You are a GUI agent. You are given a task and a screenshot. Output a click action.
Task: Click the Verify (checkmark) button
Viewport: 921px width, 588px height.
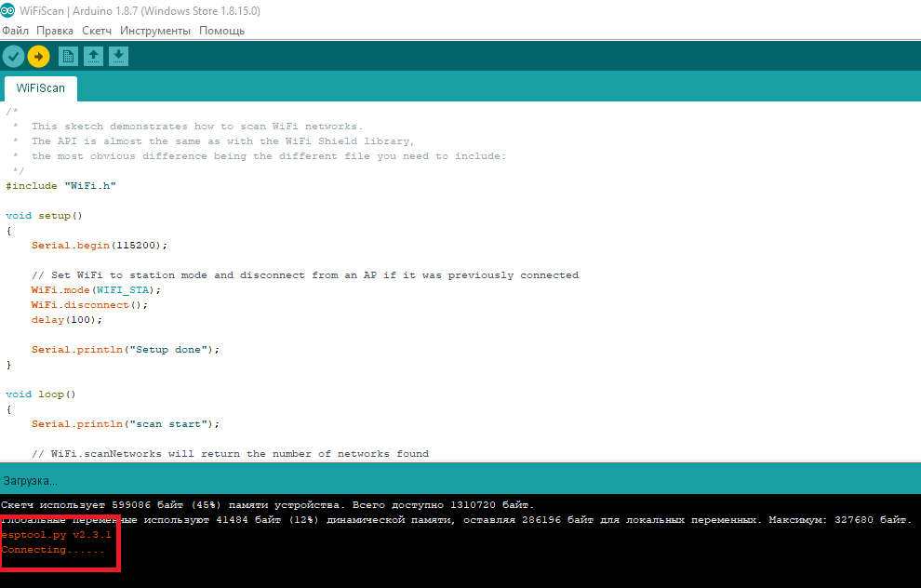point(14,57)
